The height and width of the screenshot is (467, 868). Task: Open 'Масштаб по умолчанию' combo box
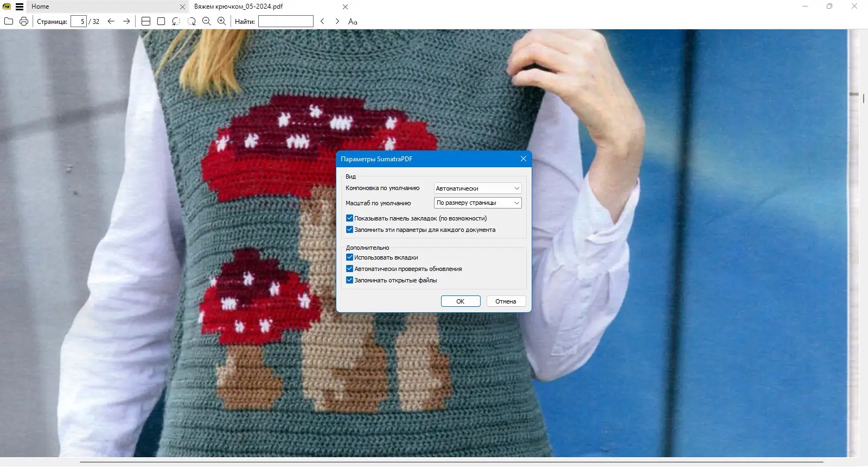click(x=478, y=203)
